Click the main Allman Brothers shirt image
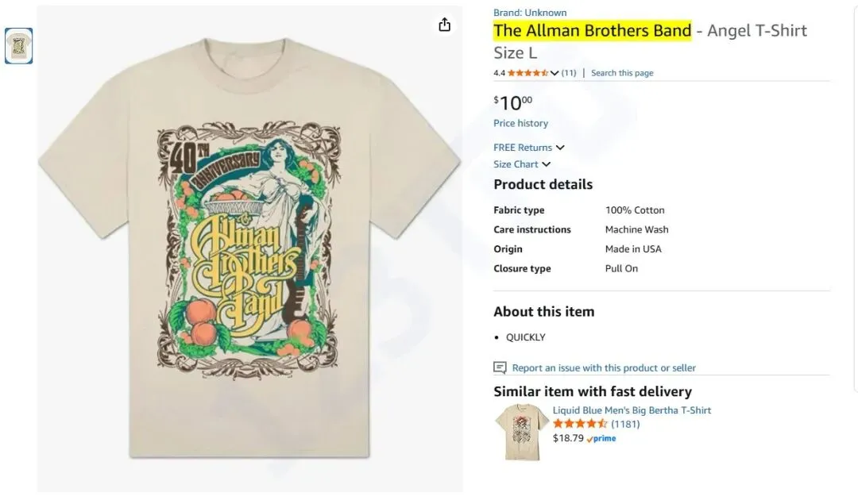Image resolution: width=858 pixels, height=504 pixels. pyautogui.click(x=249, y=248)
